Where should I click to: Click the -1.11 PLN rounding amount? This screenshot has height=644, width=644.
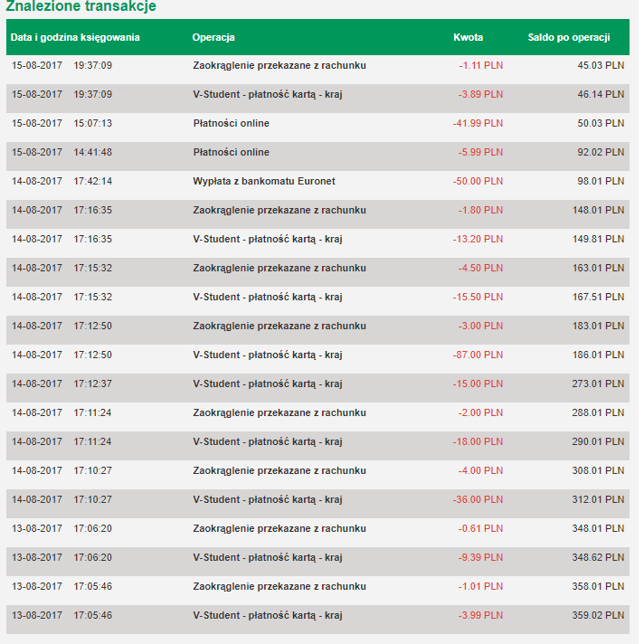[x=480, y=65]
